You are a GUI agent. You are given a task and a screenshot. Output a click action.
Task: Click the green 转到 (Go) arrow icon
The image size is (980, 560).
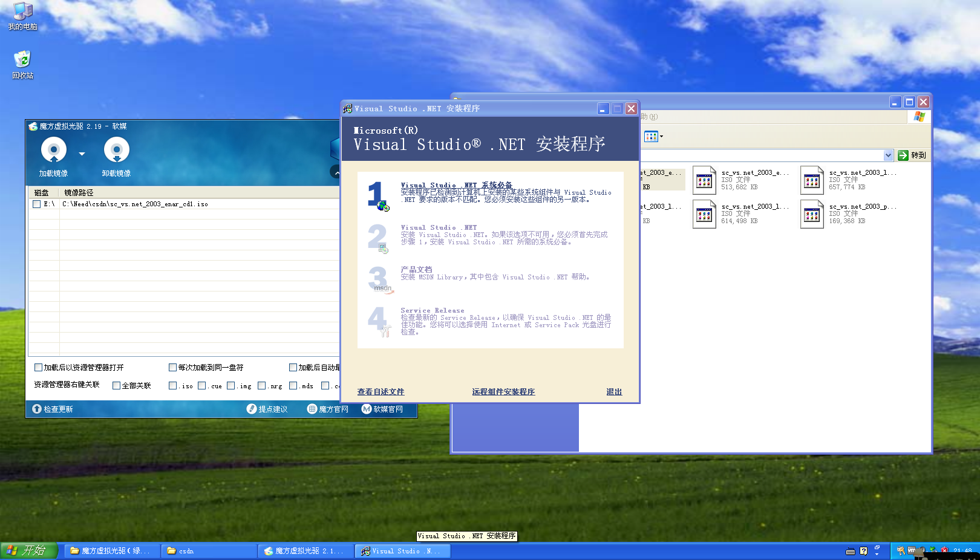point(902,155)
